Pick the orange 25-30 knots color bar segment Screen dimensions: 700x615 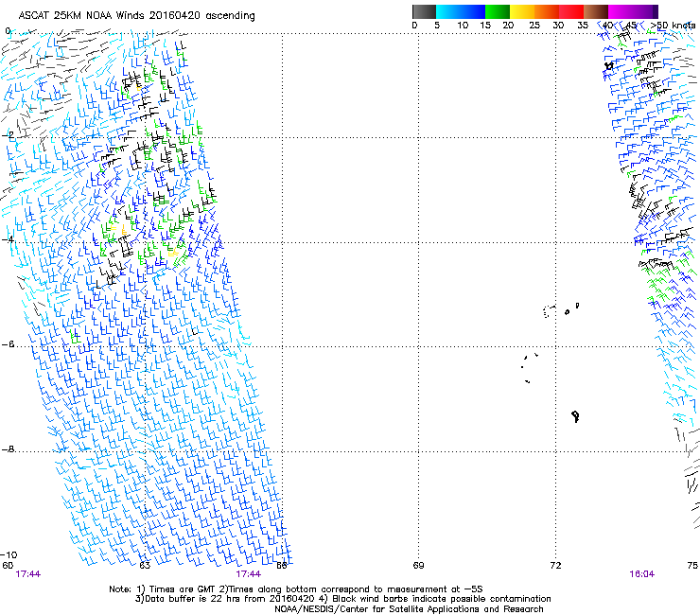coord(547,11)
